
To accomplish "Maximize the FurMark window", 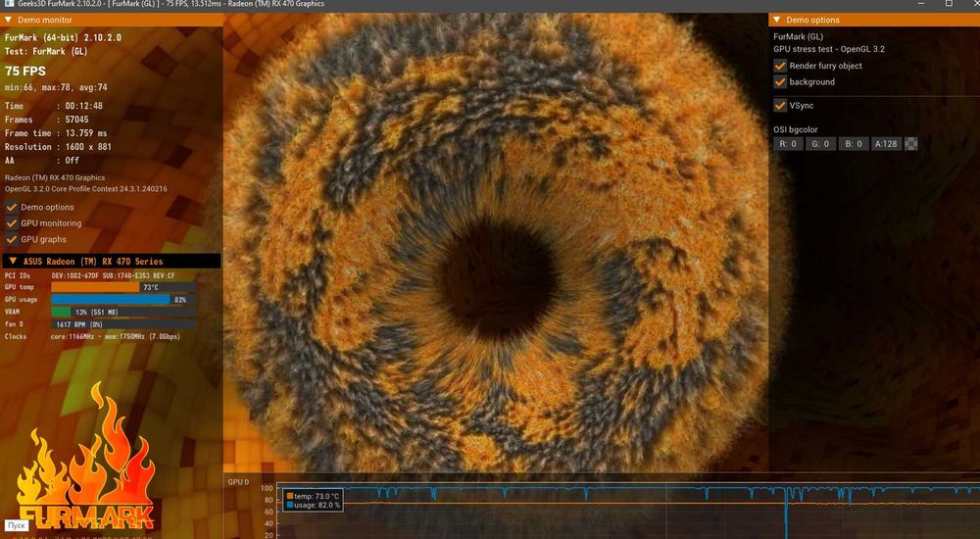I will 949,4.
